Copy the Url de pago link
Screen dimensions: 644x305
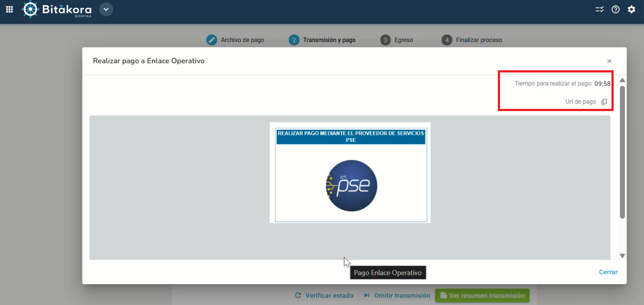pos(604,102)
